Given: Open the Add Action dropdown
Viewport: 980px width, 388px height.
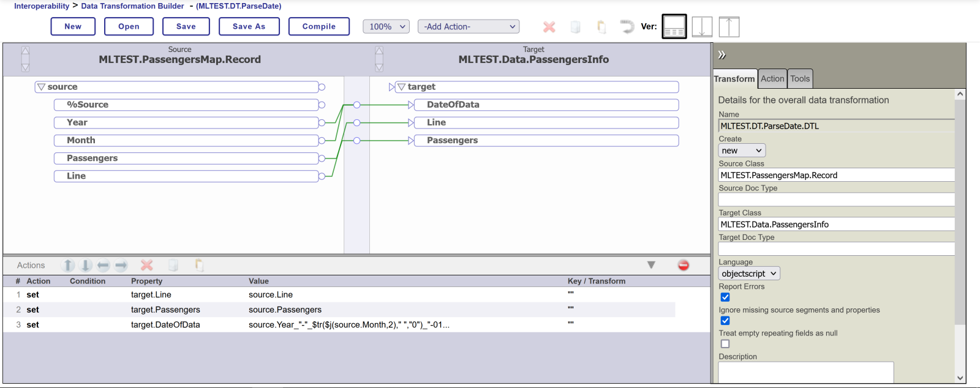Looking at the screenshot, I should click(469, 26).
